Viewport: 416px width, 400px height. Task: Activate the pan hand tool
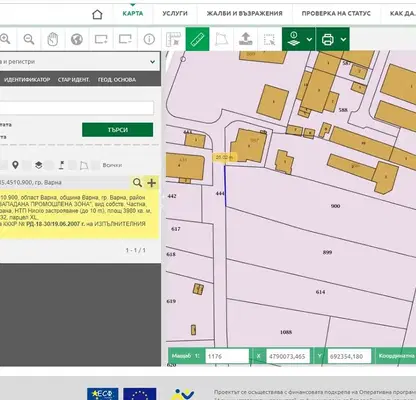(53, 39)
